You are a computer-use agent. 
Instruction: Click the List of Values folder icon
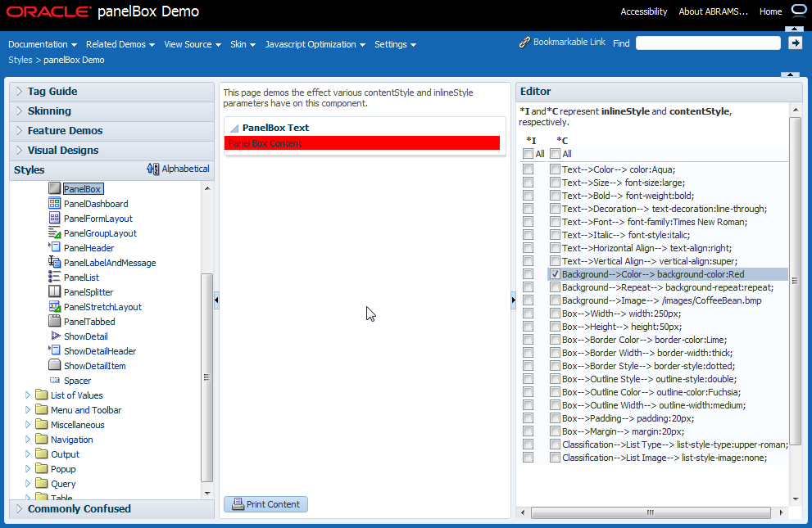point(42,395)
